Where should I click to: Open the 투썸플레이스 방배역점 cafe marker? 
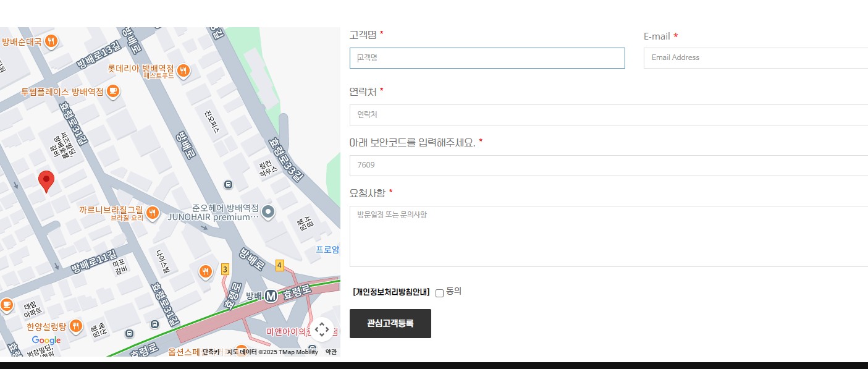click(112, 91)
